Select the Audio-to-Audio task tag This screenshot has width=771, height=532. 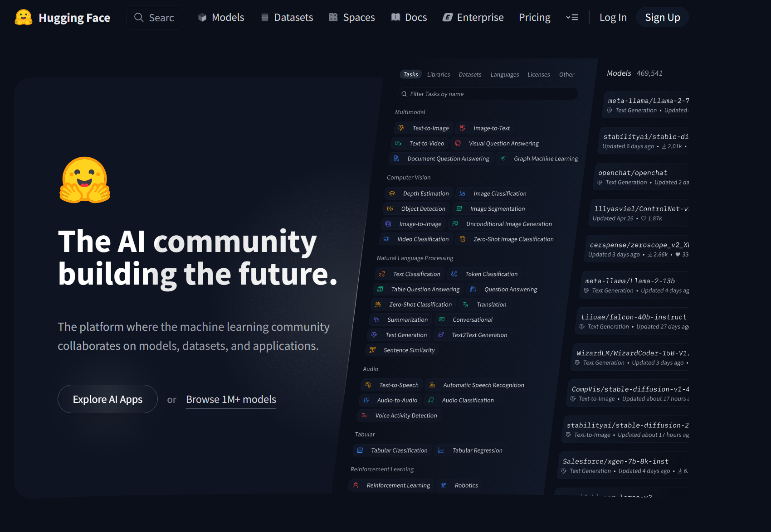pyautogui.click(x=390, y=400)
